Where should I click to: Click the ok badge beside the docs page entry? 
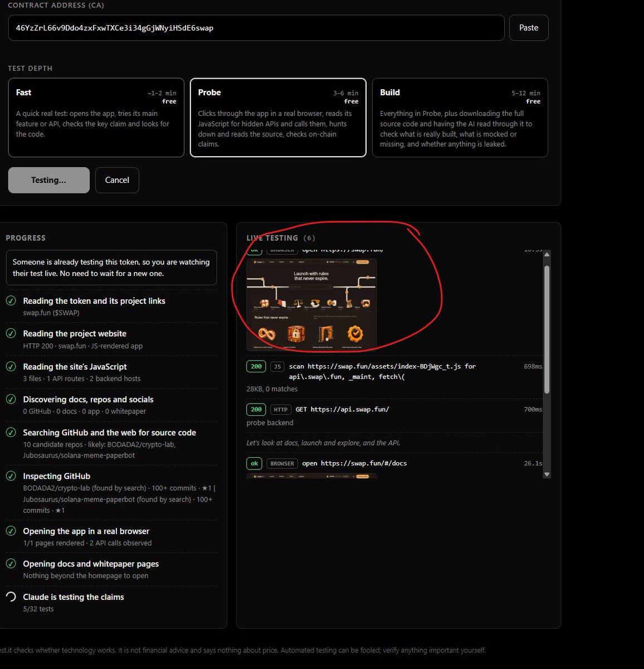tap(255, 463)
